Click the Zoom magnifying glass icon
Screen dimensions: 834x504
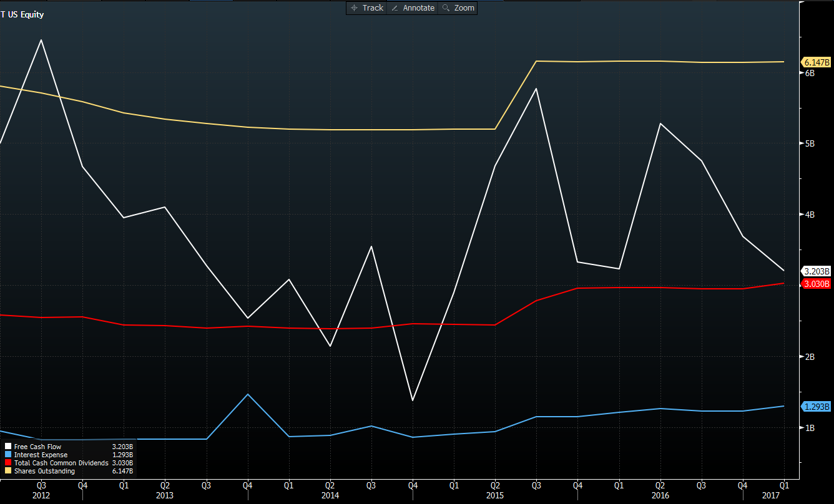(446, 8)
